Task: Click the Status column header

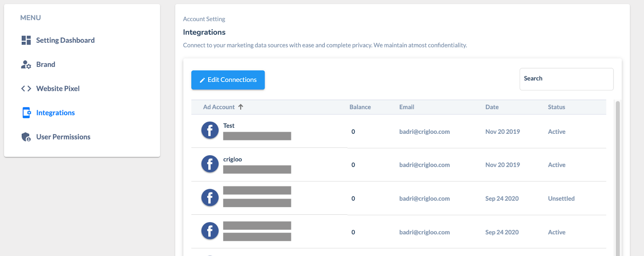Action: (x=556, y=107)
